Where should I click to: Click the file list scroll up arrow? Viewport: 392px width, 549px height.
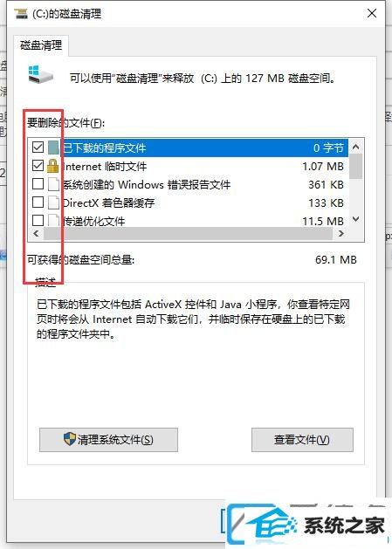pos(356,147)
